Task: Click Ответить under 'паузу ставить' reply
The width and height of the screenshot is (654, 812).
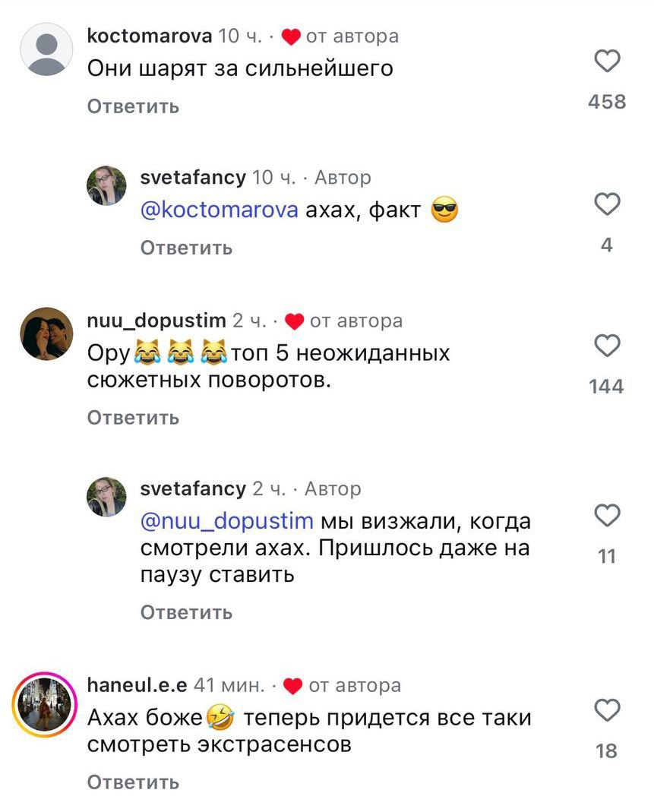Action: 186,613
